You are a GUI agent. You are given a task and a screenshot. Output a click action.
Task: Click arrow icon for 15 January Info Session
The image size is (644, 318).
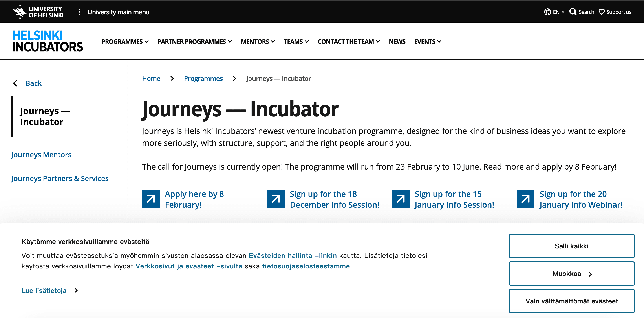401,199
